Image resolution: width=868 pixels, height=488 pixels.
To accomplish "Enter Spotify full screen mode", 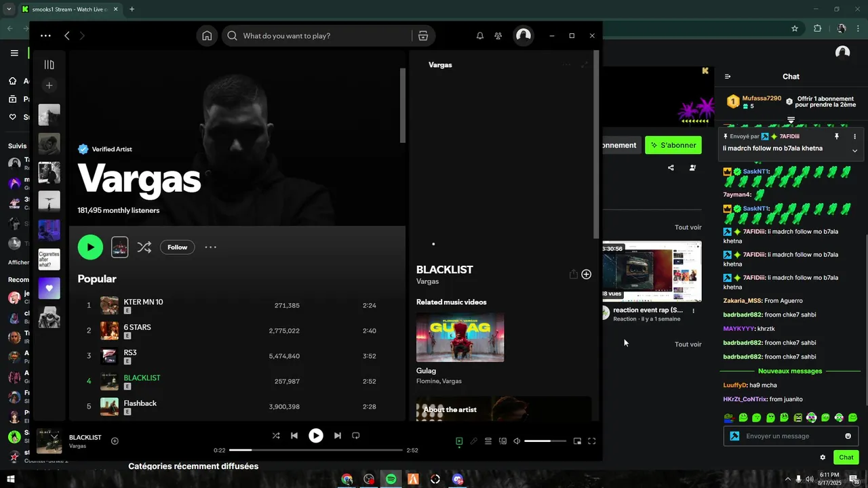I will 592,441.
